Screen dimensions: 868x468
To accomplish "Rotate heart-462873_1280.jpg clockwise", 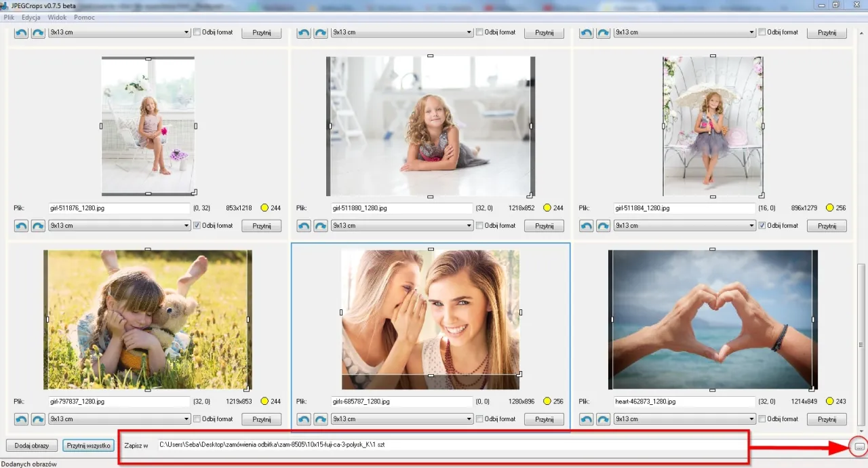I will 603,419.
